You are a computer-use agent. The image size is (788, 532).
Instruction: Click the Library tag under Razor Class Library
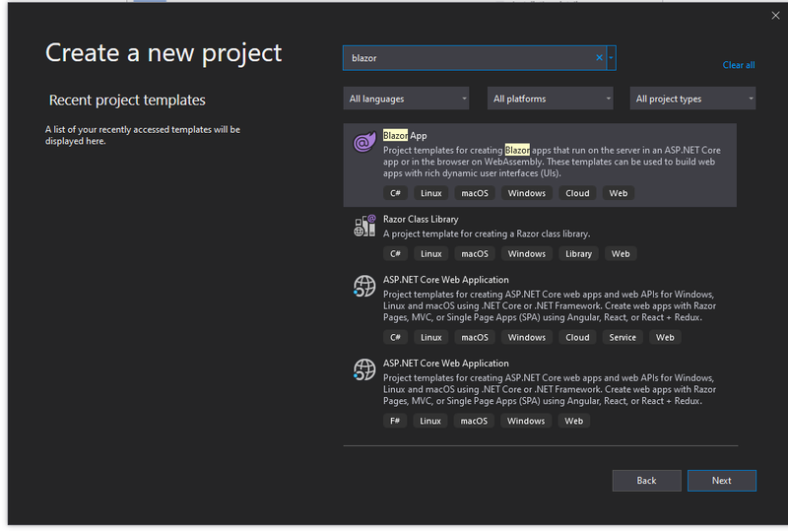point(578,254)
